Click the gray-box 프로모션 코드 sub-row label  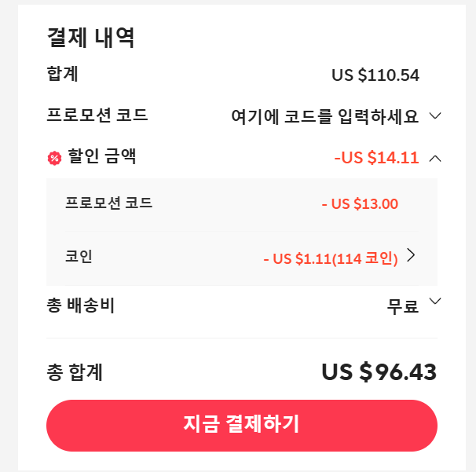(108, 203)
